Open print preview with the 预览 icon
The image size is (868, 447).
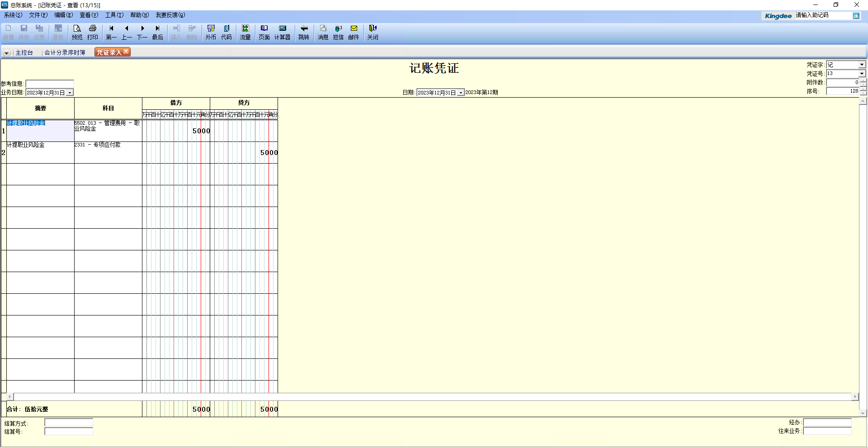77,32
